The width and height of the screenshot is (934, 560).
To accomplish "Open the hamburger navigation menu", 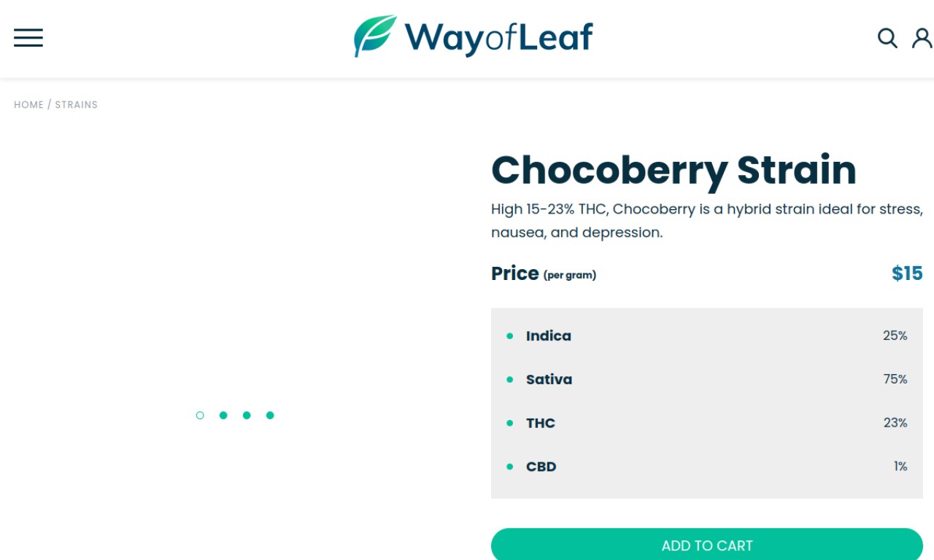I will click(28, 38).
